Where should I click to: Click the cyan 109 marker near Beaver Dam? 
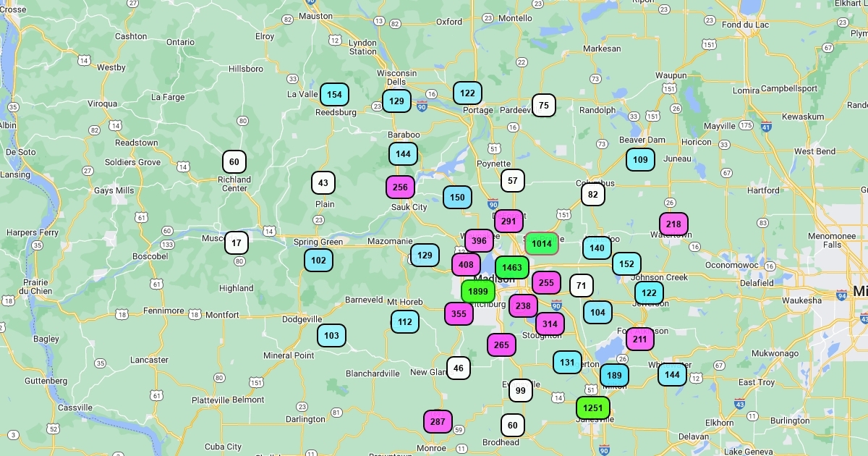tap(640, 160)
